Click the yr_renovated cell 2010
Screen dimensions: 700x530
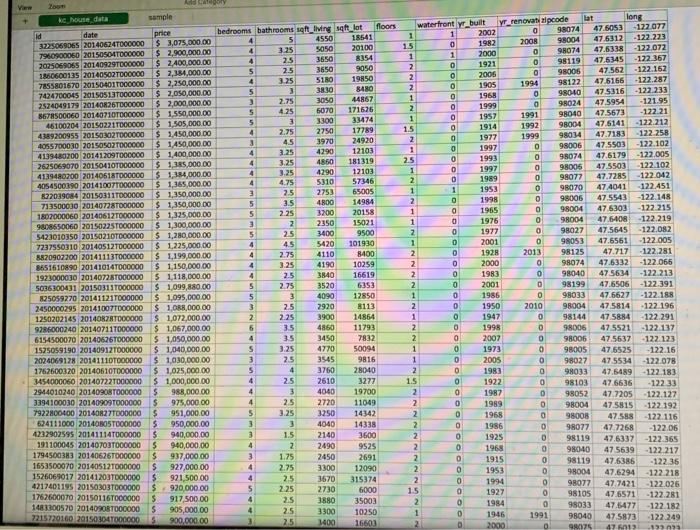tap(523, 306)
